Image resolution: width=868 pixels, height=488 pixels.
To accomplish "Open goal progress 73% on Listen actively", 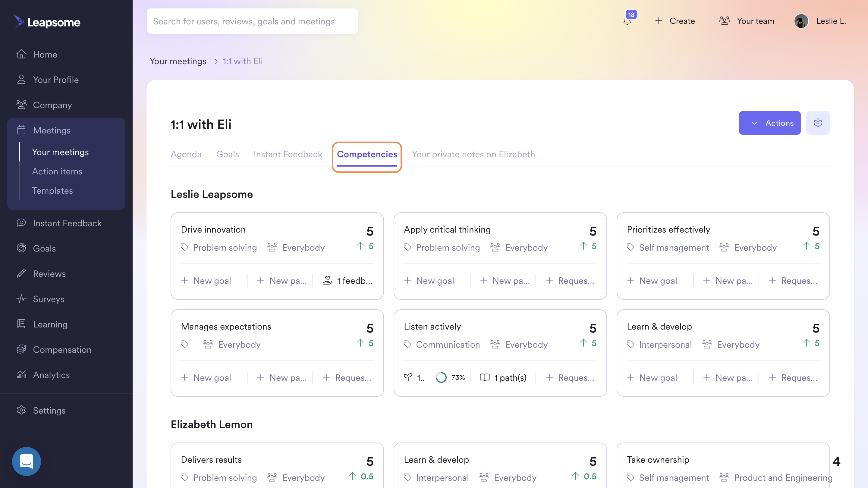I will pos(450,377).
